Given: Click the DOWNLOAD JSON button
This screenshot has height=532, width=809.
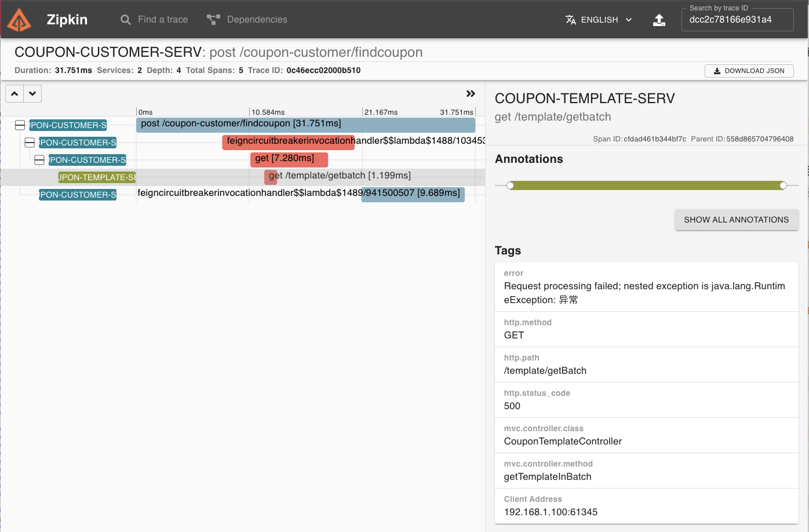Looking at the screenshot, I should (749, 71).
